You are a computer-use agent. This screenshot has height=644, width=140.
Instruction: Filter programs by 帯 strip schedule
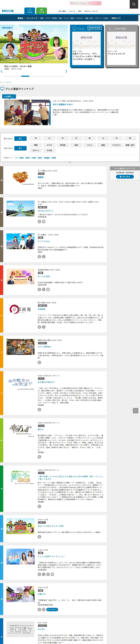pyautogui.click(x=130, y=138)
